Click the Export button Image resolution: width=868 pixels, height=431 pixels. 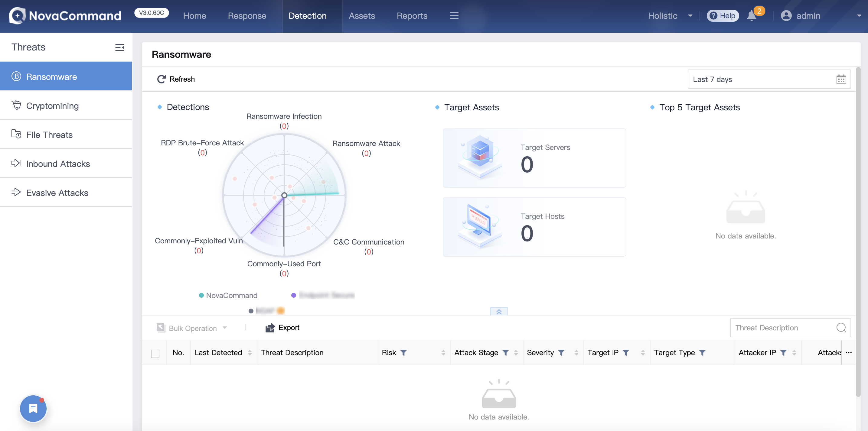tap(282, 328)
